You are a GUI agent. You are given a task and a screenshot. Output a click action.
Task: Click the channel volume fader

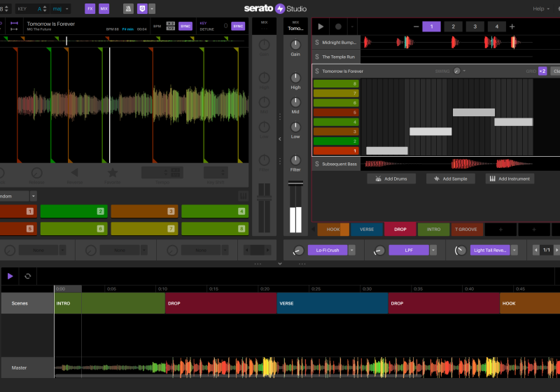(295, 183)
